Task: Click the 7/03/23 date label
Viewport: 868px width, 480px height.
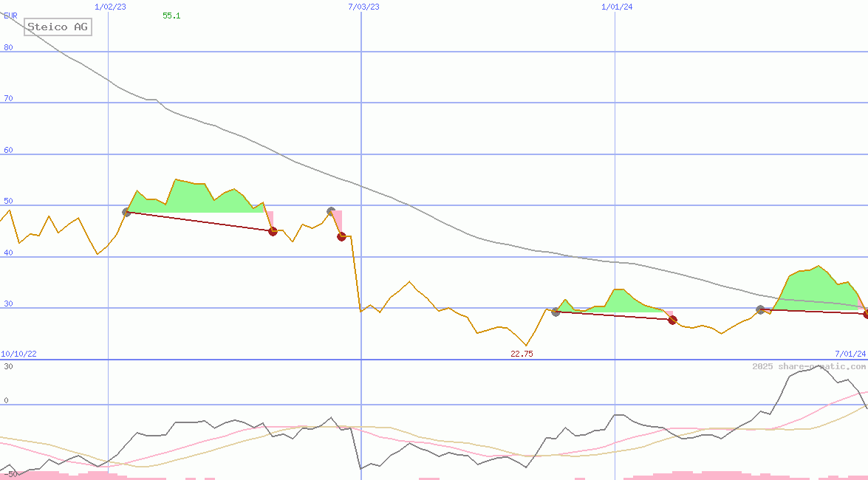Action: pos(363,7)
